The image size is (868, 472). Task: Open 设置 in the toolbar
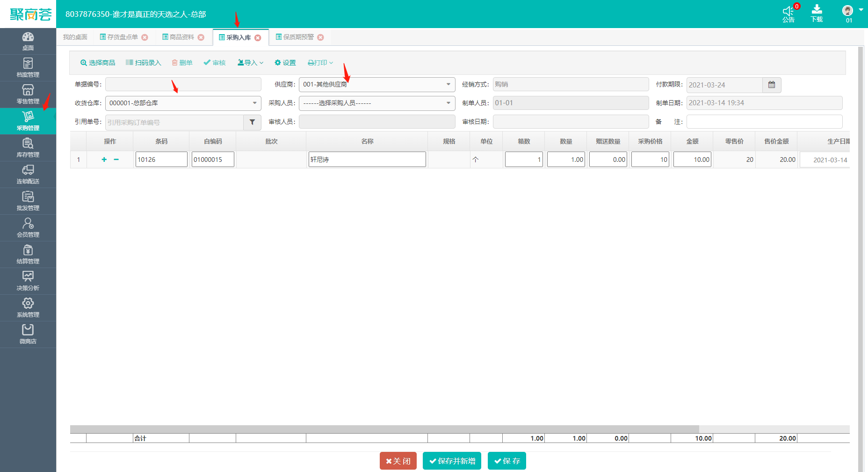tap(285, 63)
